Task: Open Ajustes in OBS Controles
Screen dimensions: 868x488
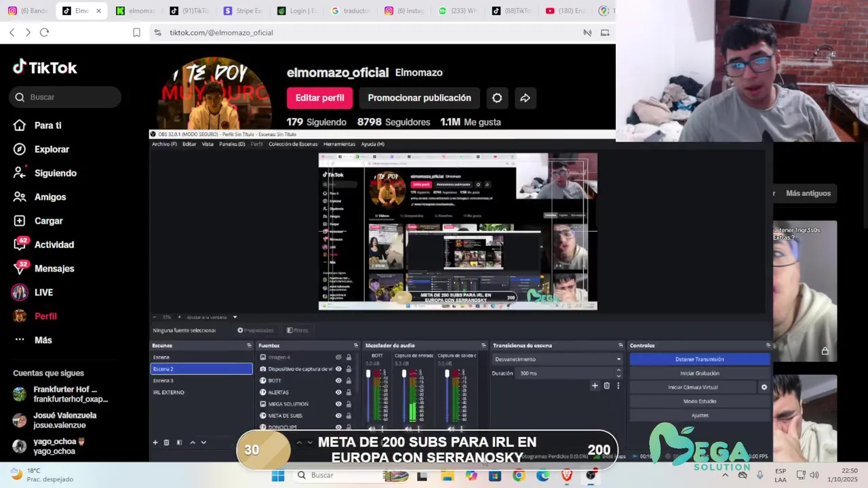Action: point(700,415)
